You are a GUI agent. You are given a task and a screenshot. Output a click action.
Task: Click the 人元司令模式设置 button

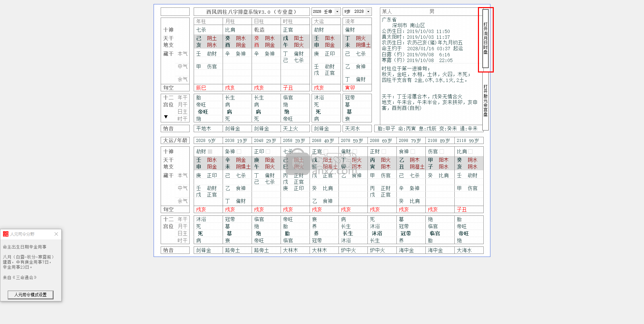pyautogui.click(x=31, y=295)
